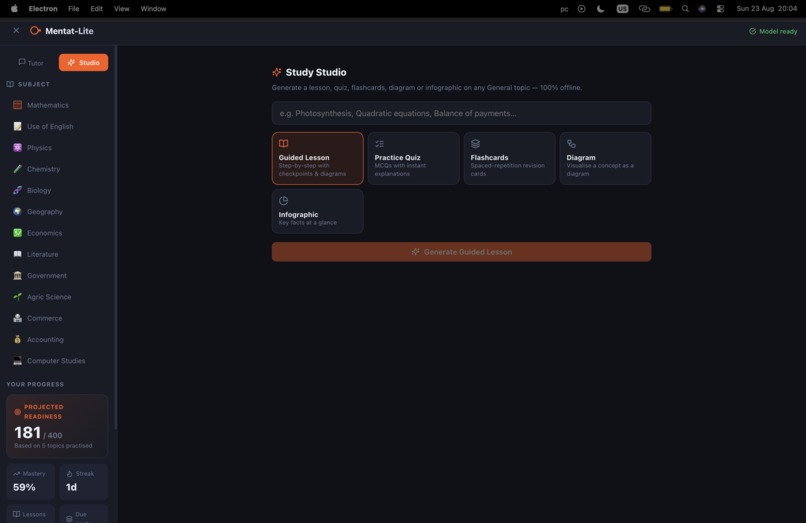Open the Projected Readiness card
Screen dimensions: 806x523
tap(57, 426)
